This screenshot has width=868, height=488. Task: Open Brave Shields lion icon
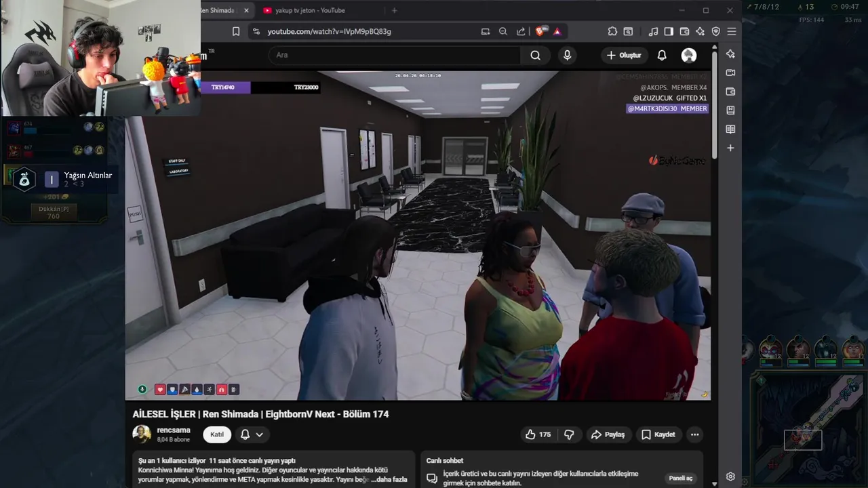[x=541, y=31]
